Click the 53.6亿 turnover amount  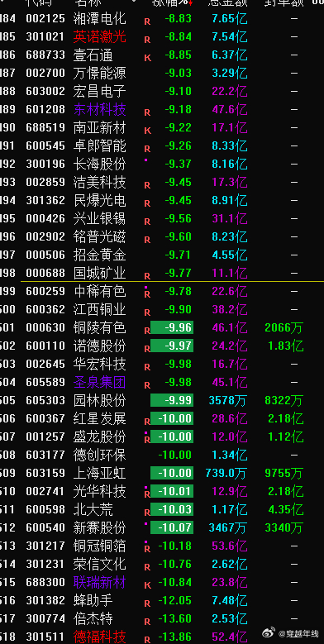(x=230, y=546)
